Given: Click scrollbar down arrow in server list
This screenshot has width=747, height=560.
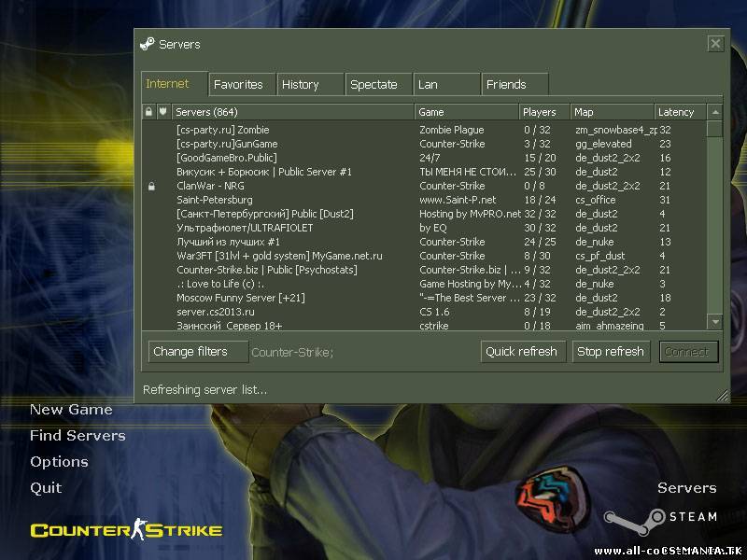Looking at the screenshot, I should [x=715, y=321].
